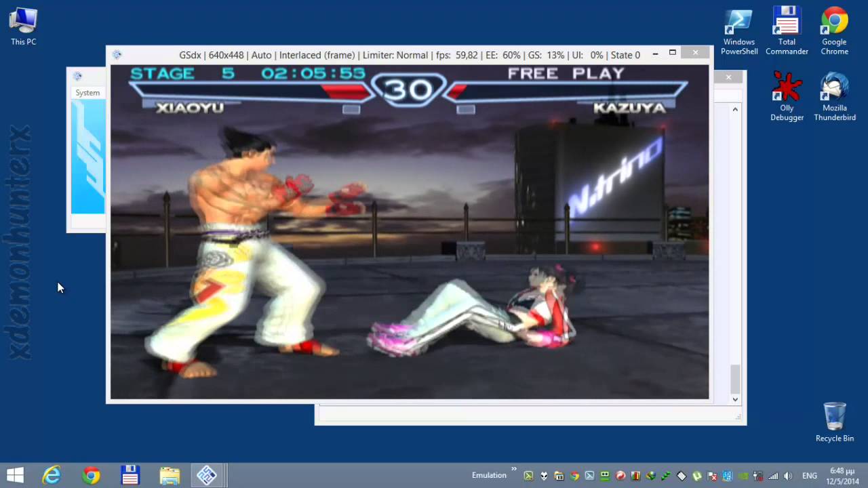Open the volume speaker tray icon
868x488 pixels.
pyautogui.click(x=787, y=476)
